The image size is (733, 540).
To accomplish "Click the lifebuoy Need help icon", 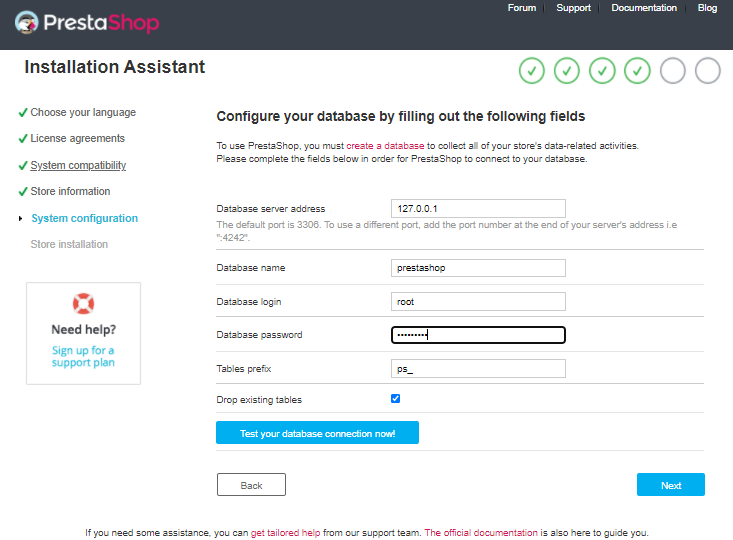I will tap(83, 303).
